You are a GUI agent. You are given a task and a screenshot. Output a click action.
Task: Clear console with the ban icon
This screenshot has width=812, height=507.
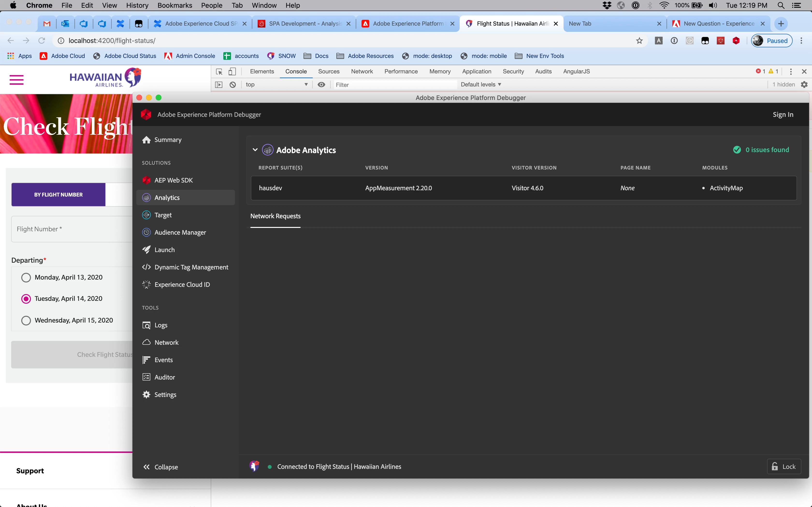pos(232,84)
